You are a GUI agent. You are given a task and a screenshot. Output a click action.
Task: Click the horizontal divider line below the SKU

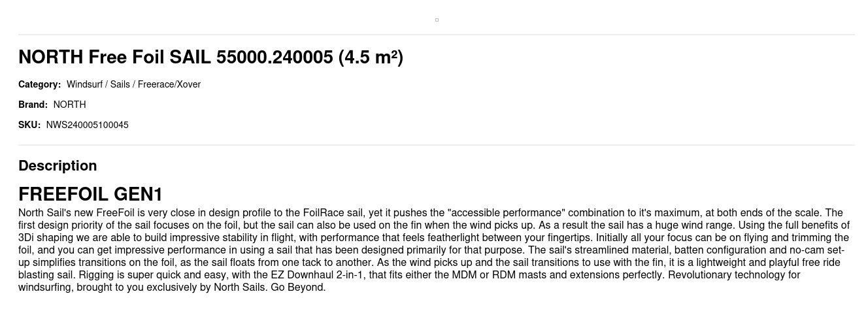point(437,145)
